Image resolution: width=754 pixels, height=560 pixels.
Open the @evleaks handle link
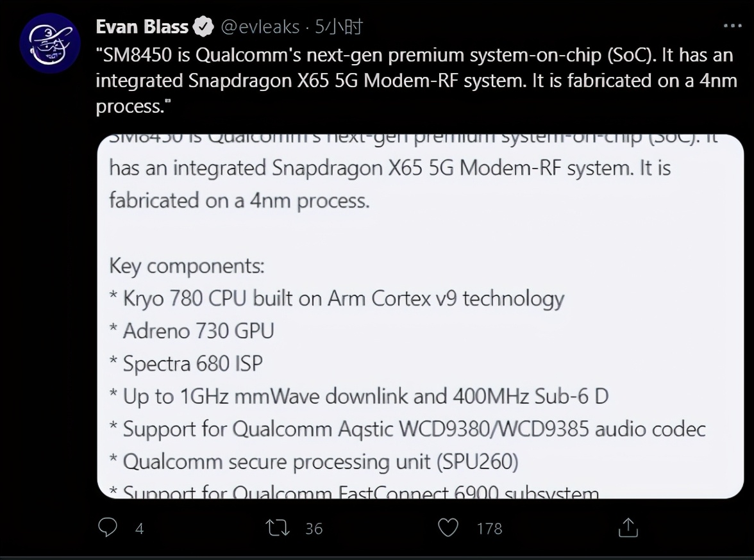click(260, 27)
